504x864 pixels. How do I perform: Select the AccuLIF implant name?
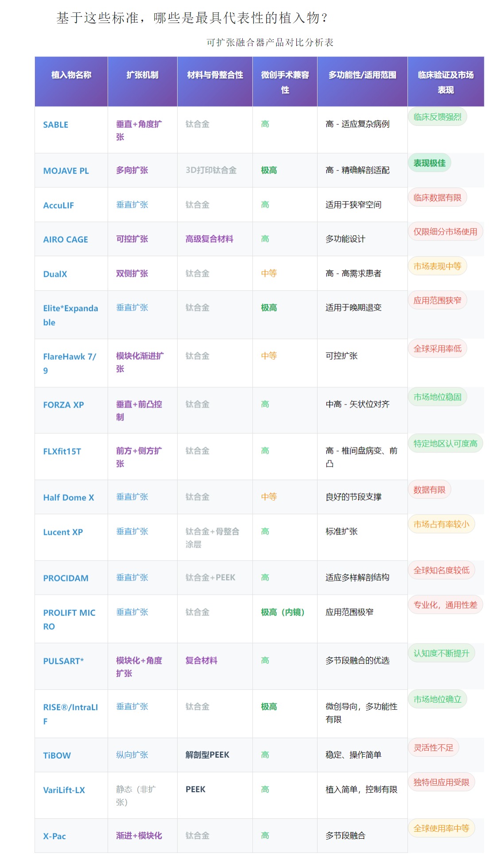coord(58,206)
